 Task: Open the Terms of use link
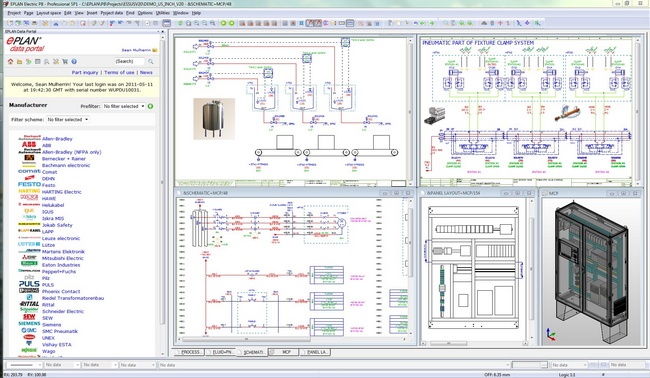pyautogui.click(x=119, y=72)
